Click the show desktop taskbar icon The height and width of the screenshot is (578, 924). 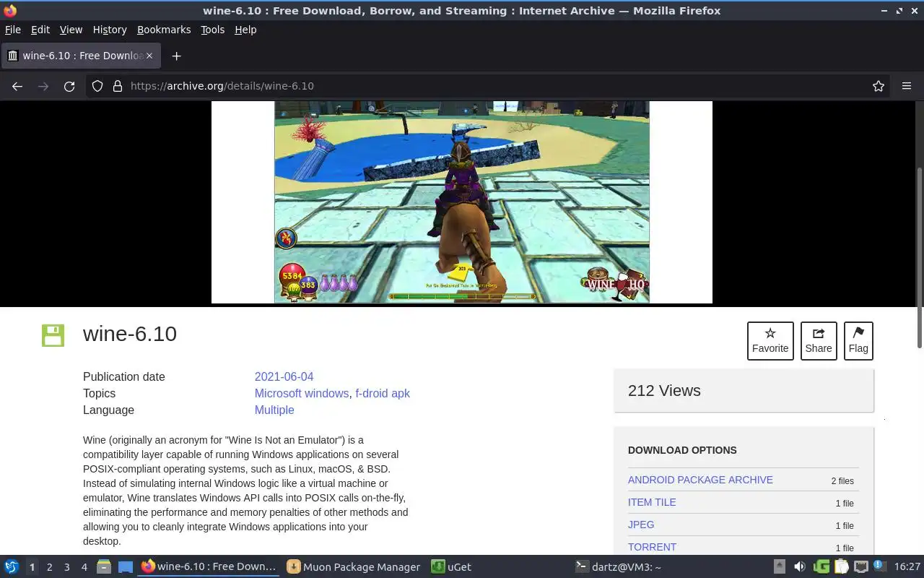pos(126,567)
